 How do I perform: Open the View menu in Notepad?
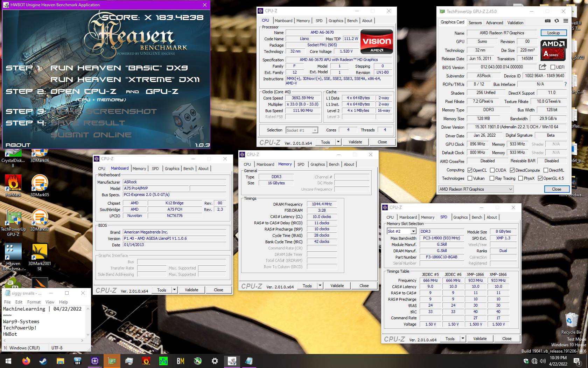pos(50,302)
